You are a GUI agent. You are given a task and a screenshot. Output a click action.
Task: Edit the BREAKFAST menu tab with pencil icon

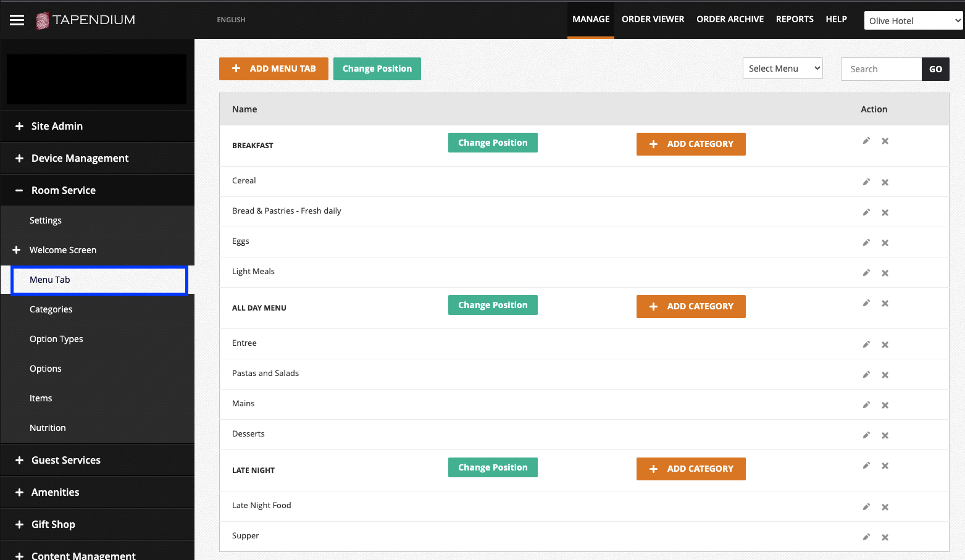click(x=866, y=140)
